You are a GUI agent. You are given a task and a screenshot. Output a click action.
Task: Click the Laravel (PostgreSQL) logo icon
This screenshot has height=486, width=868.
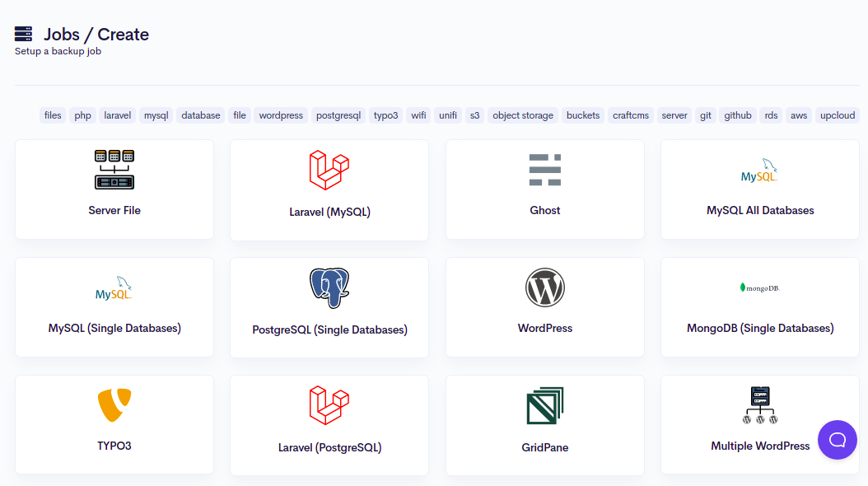click(x=329, y=406)
